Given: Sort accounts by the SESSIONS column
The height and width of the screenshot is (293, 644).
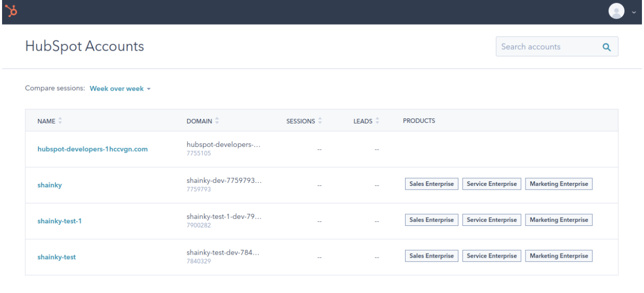Looking at the screenshot, I should pyautogui.click(x=304, y=121).
